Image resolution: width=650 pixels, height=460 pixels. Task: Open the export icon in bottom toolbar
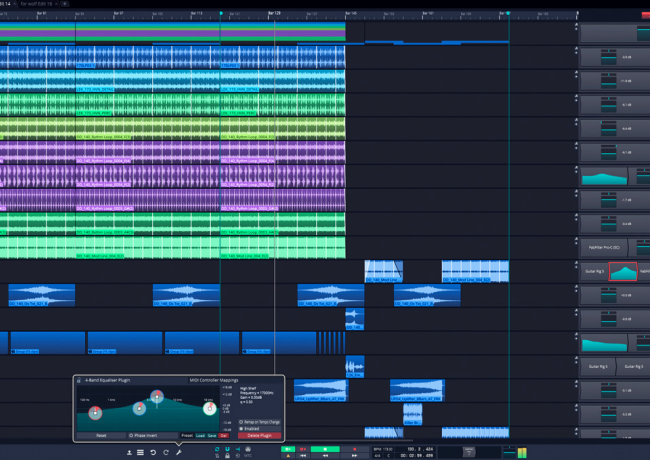coord(129,452)
